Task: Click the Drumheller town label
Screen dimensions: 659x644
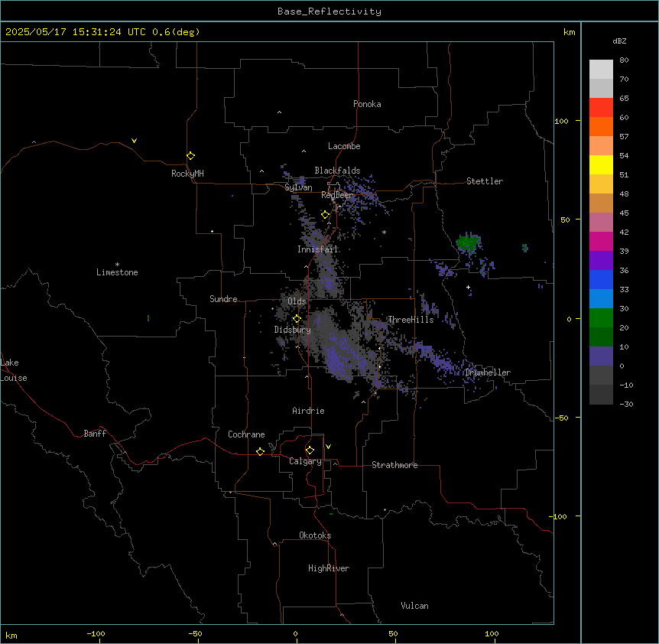Action: [488, 372]
